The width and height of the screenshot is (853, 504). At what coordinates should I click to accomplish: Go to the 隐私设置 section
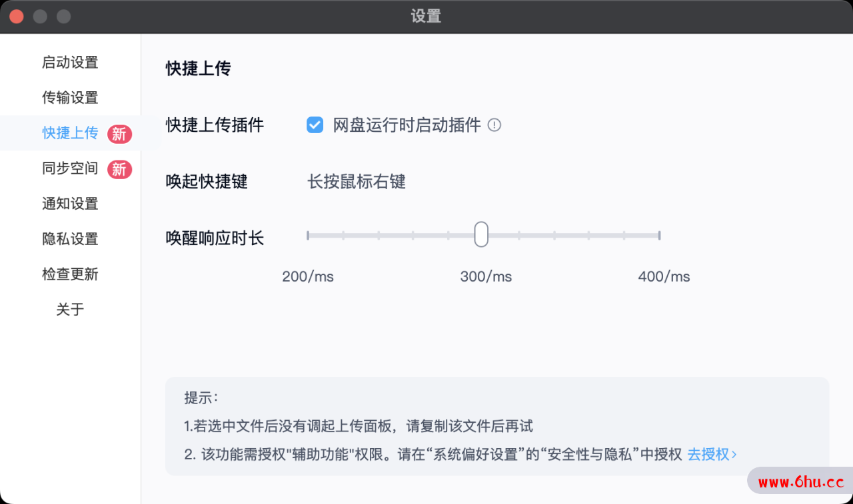[x=70, y=239]
